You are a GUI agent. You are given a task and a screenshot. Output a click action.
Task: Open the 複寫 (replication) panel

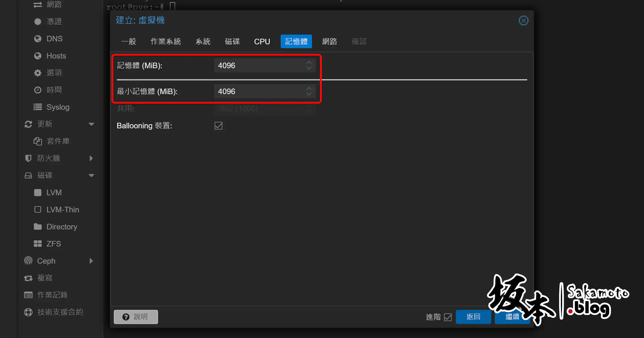pos(45,278)
